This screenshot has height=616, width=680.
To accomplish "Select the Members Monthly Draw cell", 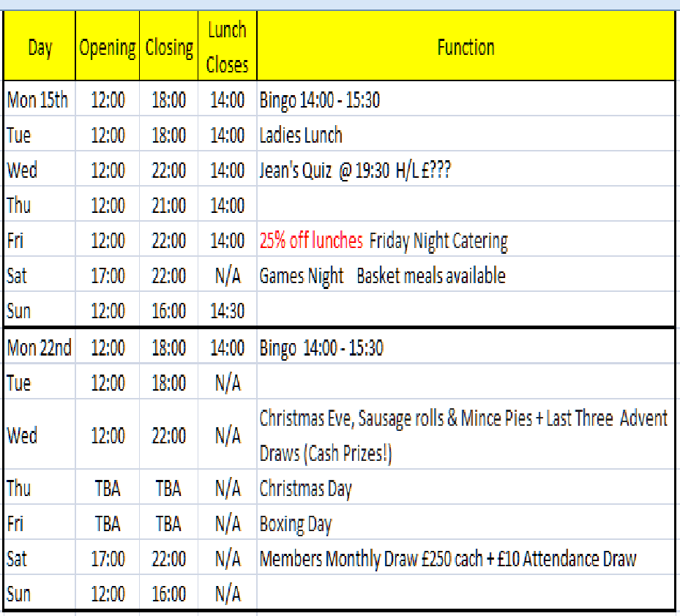I will (448, 559).
